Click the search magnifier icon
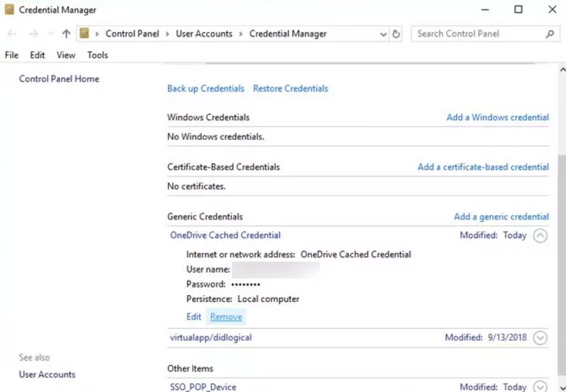 550,34
